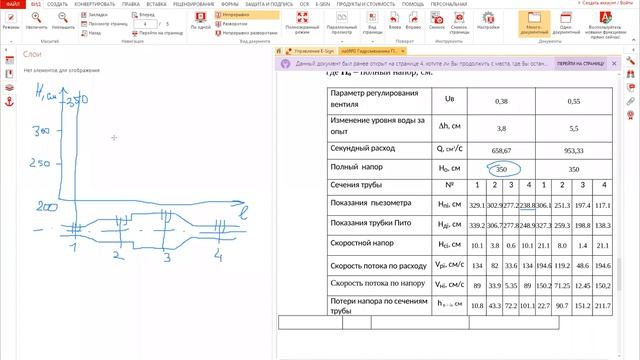Select По одной single-page view
640x360 pixels.
click(200, 21)
